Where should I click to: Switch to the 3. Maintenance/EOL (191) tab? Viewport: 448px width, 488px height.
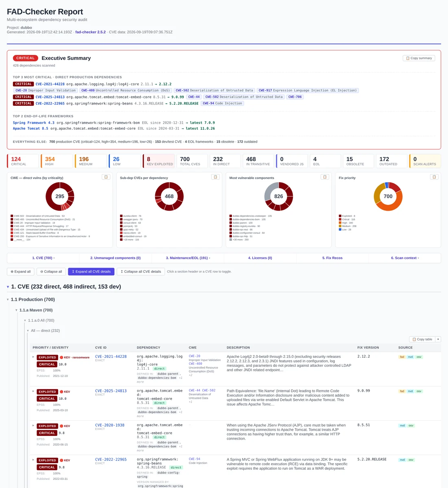click(188, 258)
